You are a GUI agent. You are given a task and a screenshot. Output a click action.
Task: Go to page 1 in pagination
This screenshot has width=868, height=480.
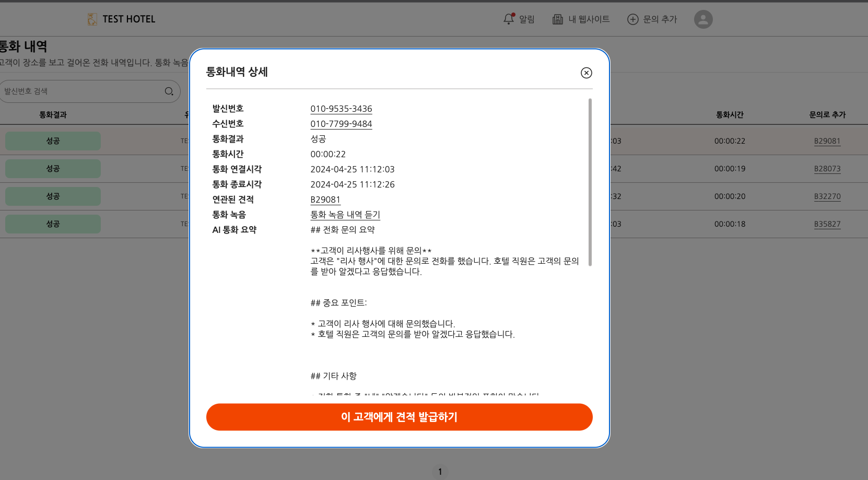440,472
